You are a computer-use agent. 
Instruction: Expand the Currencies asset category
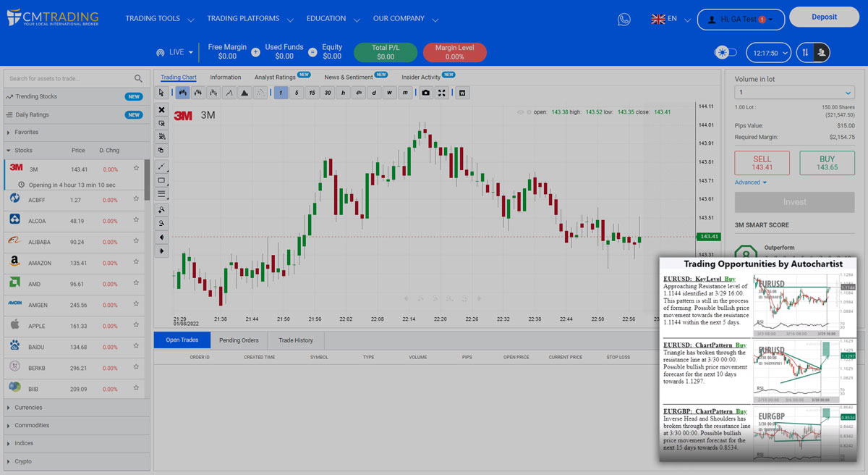(x=76, y=408)
